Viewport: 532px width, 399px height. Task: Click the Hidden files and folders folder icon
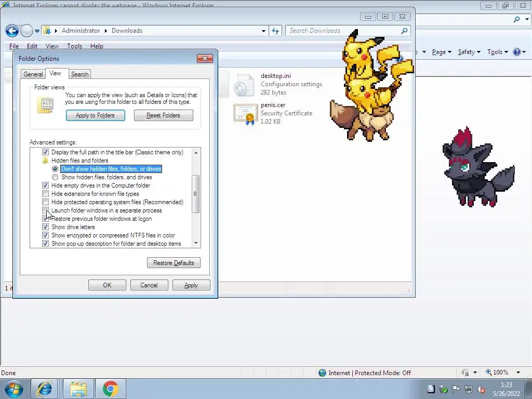tap(45, 161)
